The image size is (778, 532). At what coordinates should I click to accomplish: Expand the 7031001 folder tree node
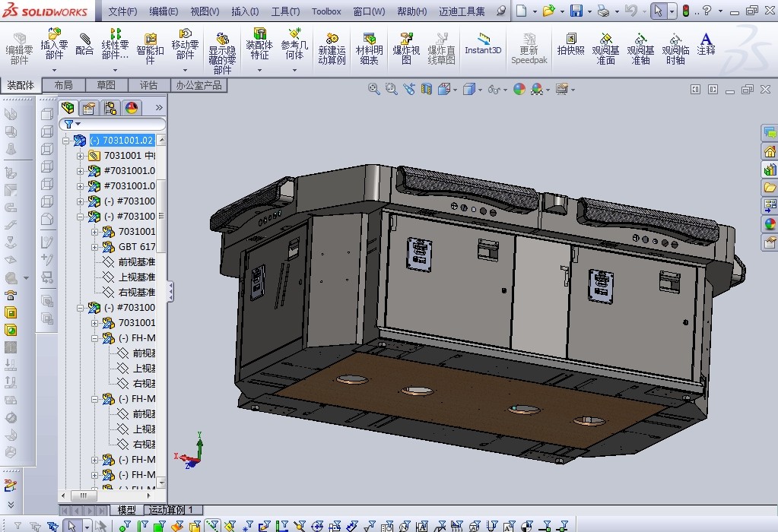coord(81,156)
